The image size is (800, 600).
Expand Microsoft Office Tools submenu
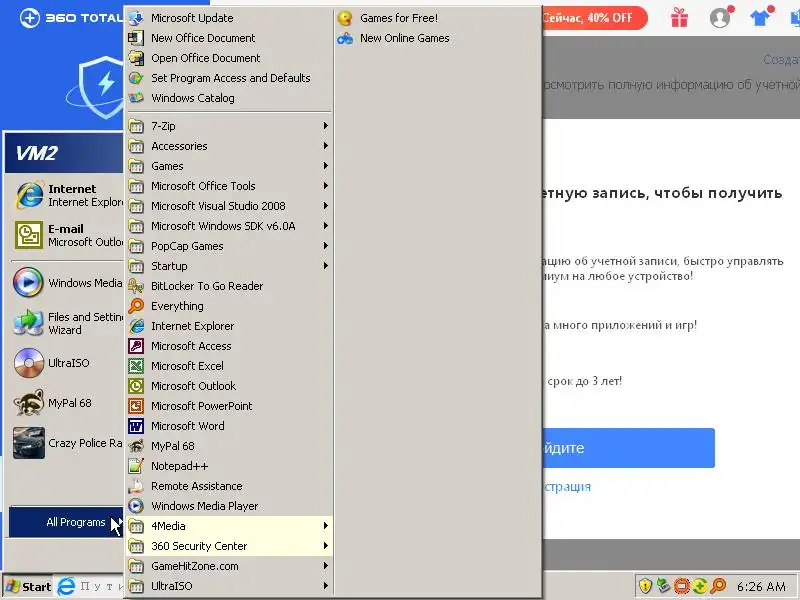pos(230,186)
